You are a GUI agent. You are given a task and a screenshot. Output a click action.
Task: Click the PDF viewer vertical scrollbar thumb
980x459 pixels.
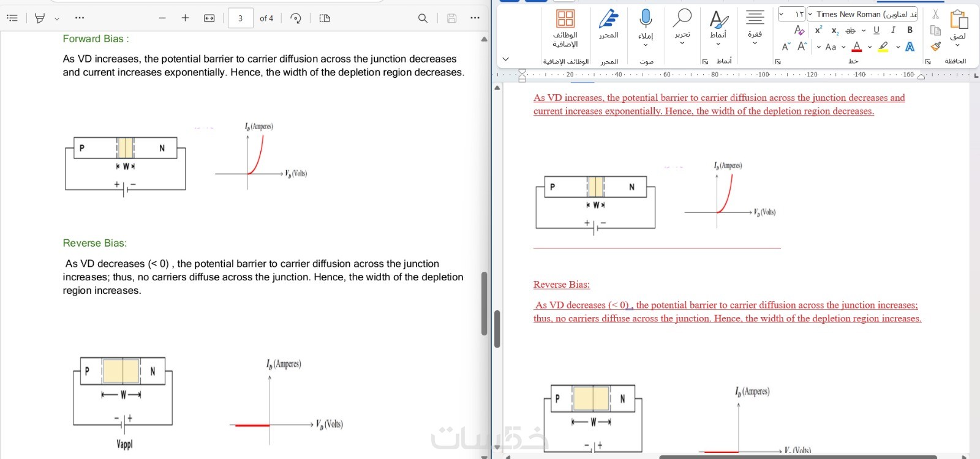pyautogui.click(x=484, y=304)
